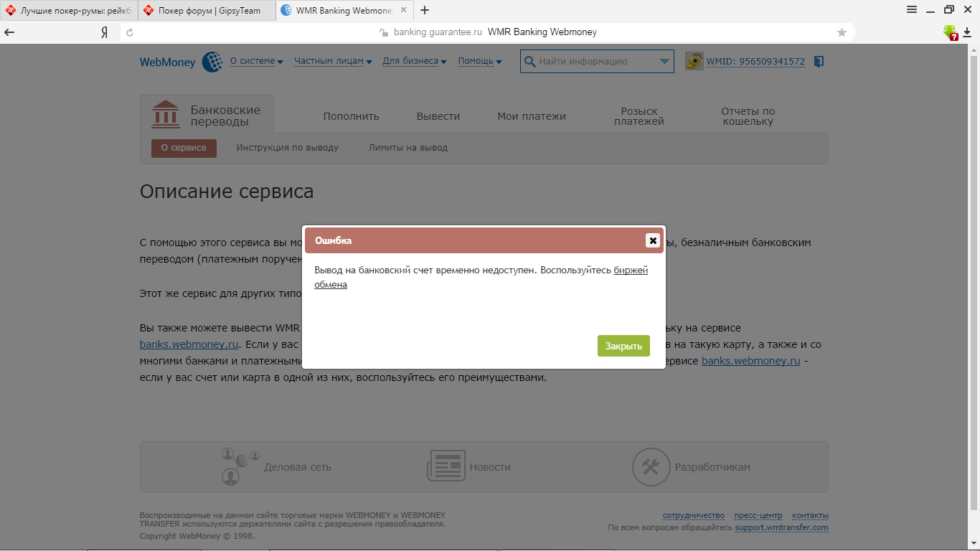Open the биржей обмена link in dialog

pyautogui.click(x=481, y=278)
